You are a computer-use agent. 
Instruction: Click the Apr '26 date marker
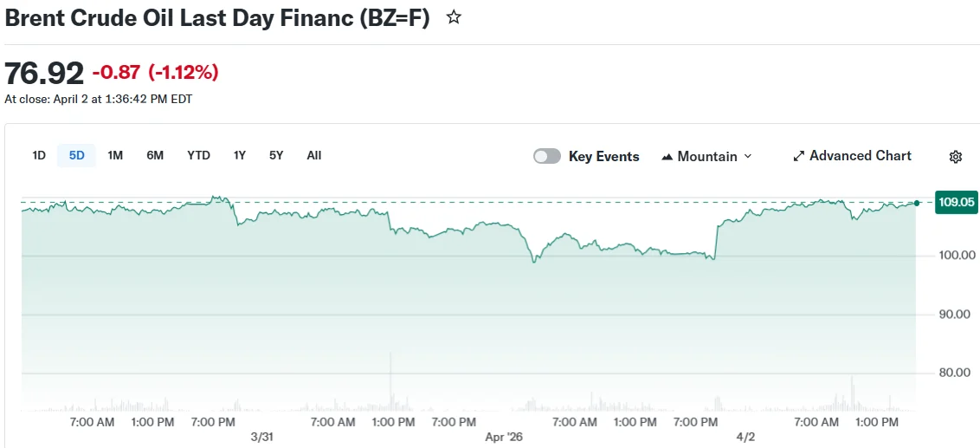[505, 437]
